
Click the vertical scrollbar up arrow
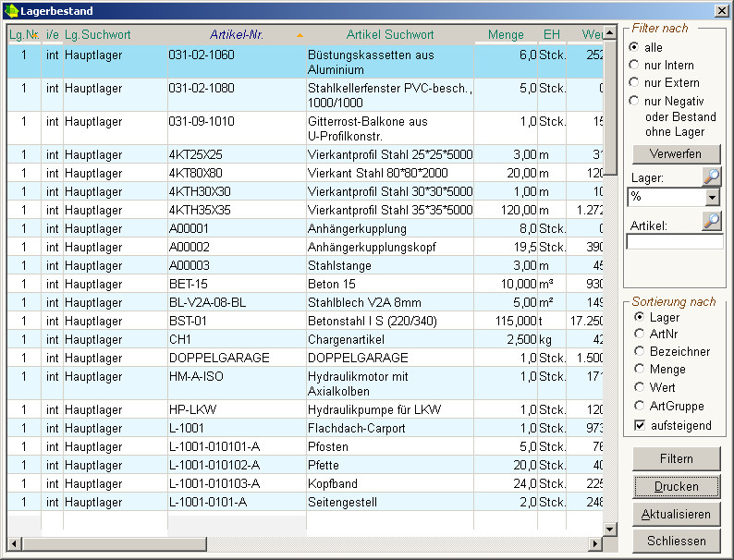tap(609, 32)
